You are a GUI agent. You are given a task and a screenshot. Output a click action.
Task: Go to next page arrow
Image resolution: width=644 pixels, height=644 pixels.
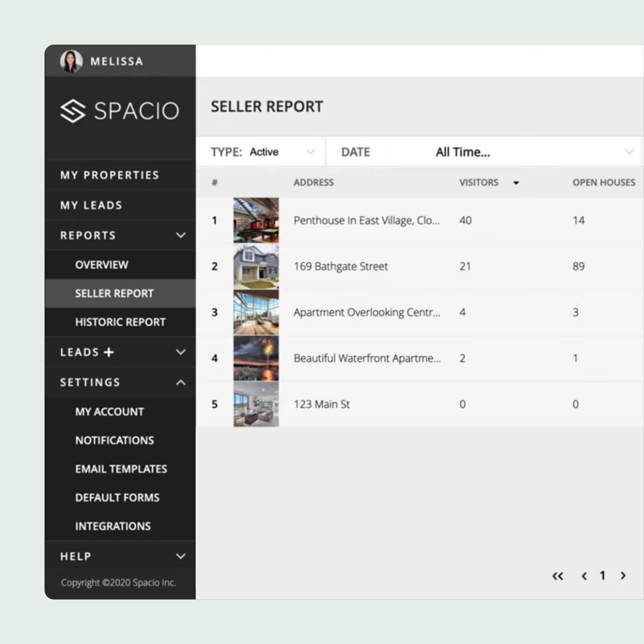623,576
